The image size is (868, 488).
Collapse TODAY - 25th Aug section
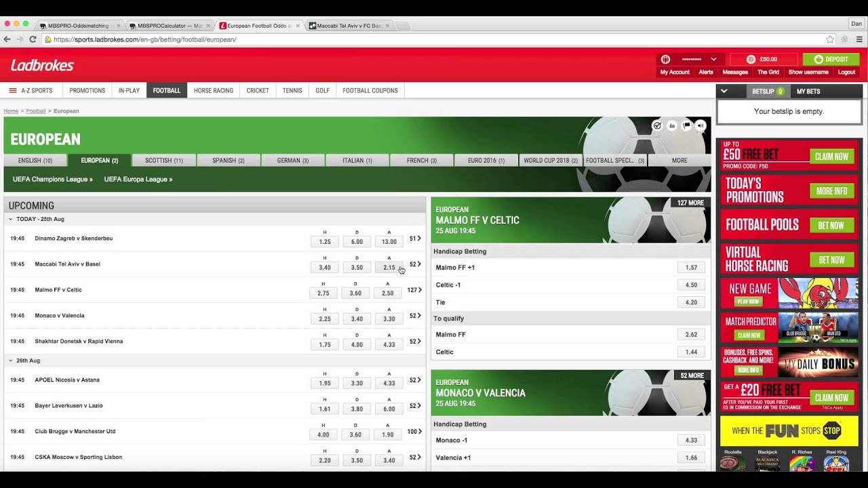(x=10, y=219)
